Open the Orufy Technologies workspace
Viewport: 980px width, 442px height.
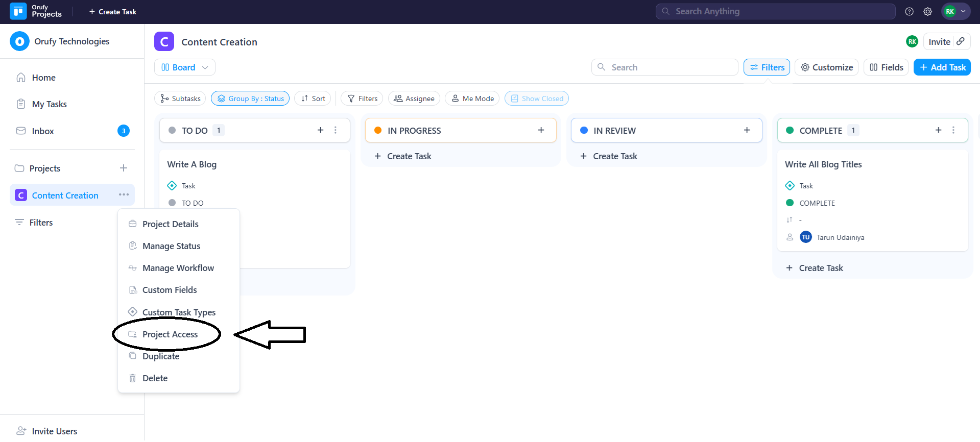pos(60,41)
